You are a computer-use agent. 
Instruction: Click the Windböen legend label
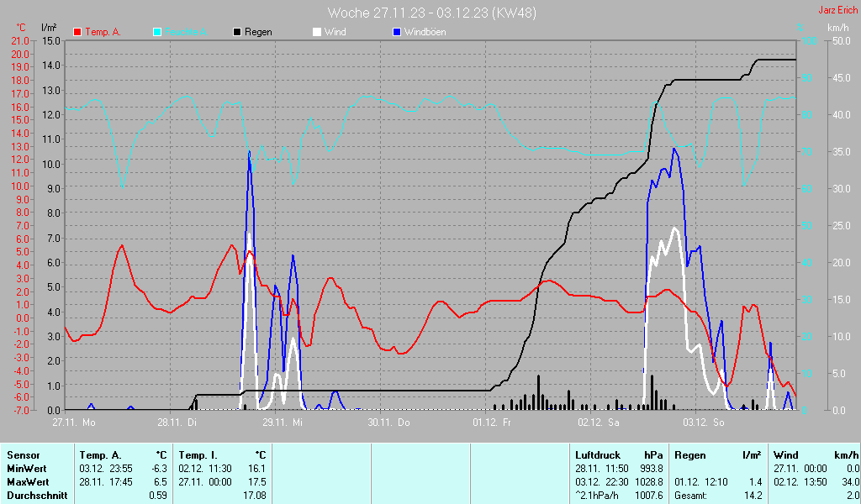tap(425, 33)
